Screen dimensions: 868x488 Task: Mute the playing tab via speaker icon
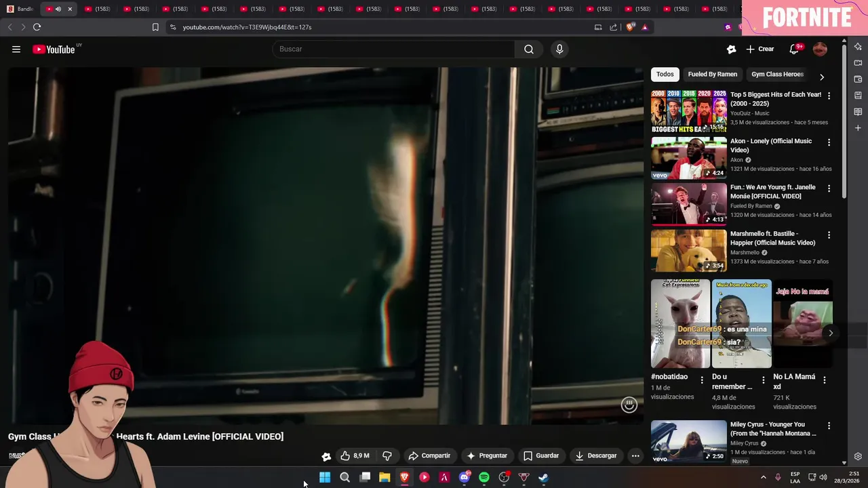point(58,9)
